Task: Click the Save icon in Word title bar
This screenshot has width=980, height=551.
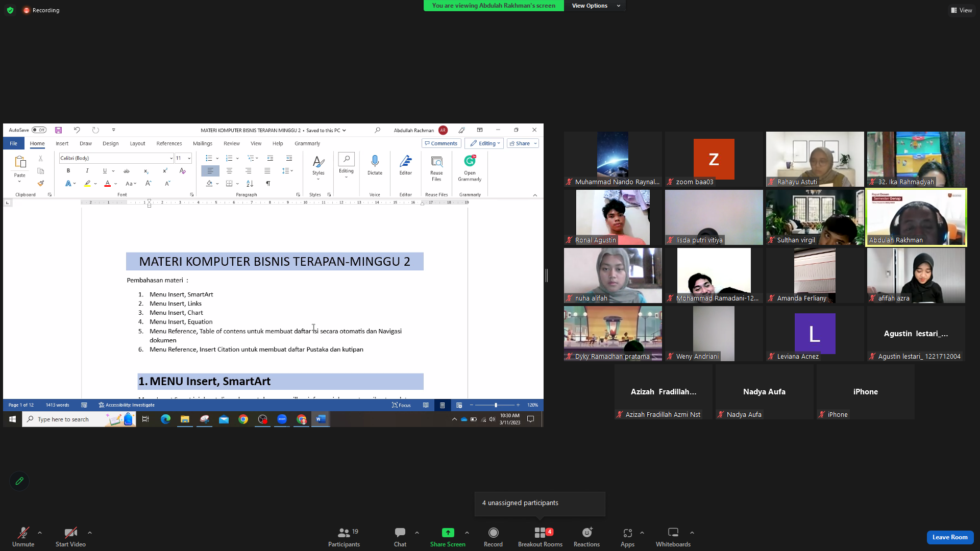Action: pyautogui.click(x=58, y=130)
